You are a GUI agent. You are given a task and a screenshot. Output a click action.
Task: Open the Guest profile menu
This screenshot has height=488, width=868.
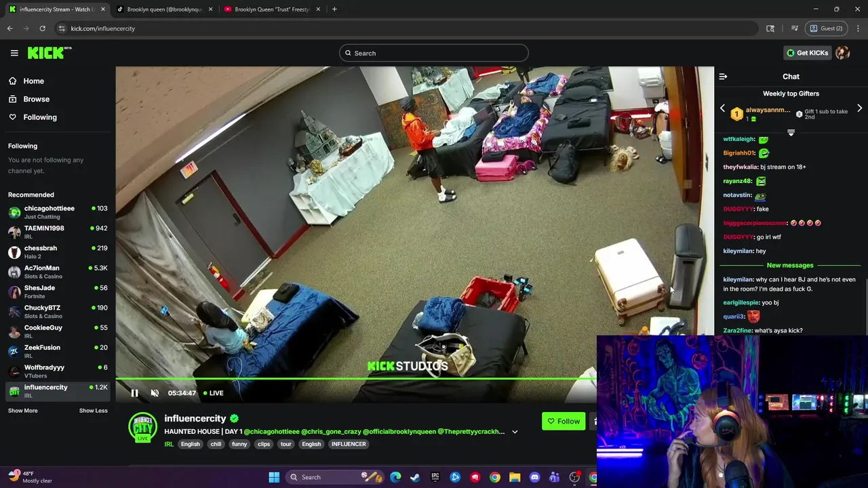click(825, 28)
